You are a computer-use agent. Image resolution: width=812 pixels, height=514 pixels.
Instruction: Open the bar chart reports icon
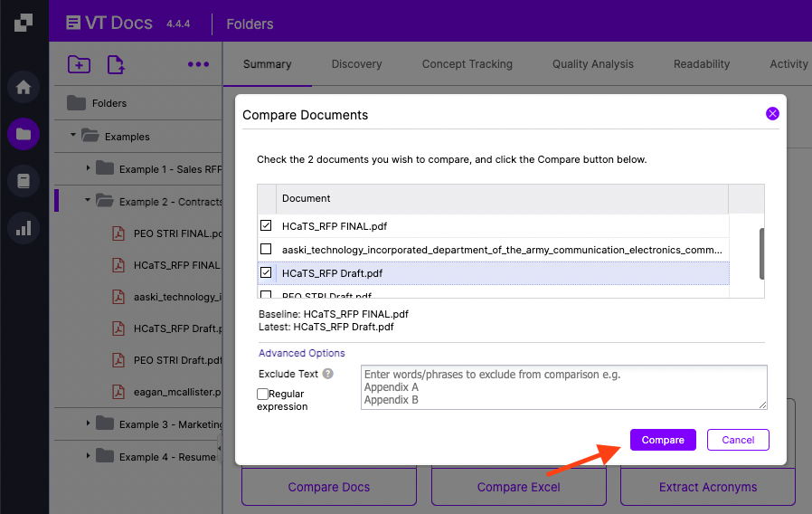point(24,228)
